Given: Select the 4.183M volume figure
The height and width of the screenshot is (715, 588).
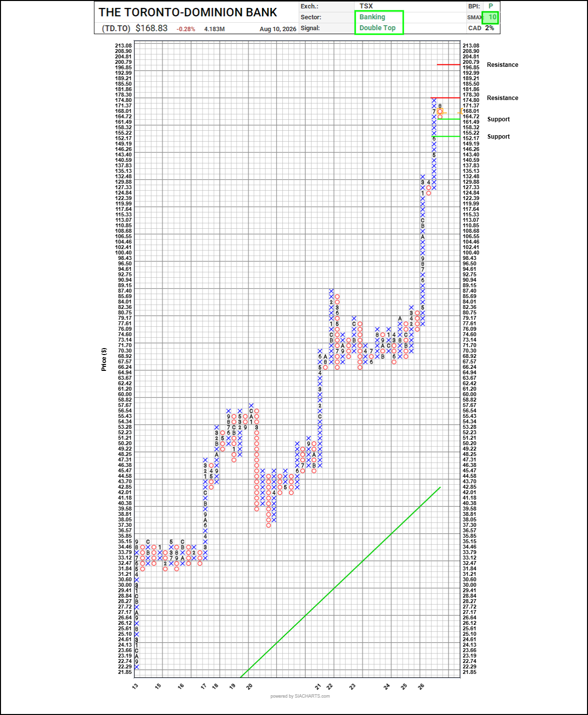Looking at the screenshot, I should 214,29.
